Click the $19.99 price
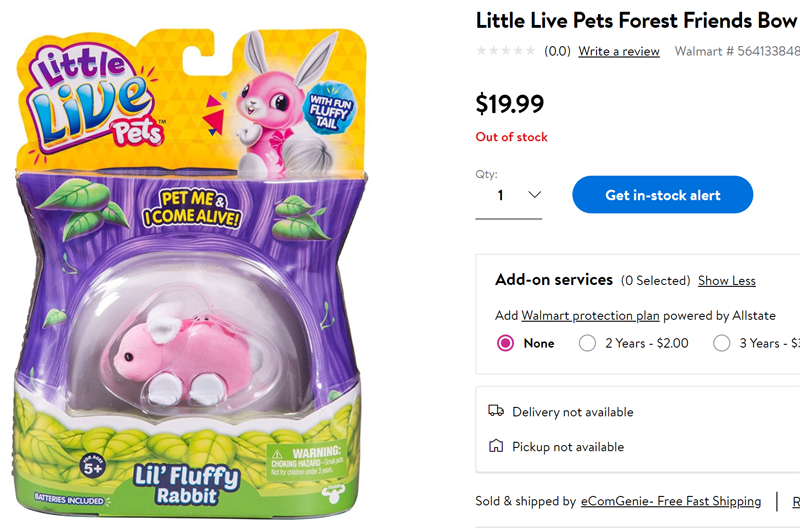Image resolution: width=800 pixels, height=528 pixels. (x=510, y=103)
